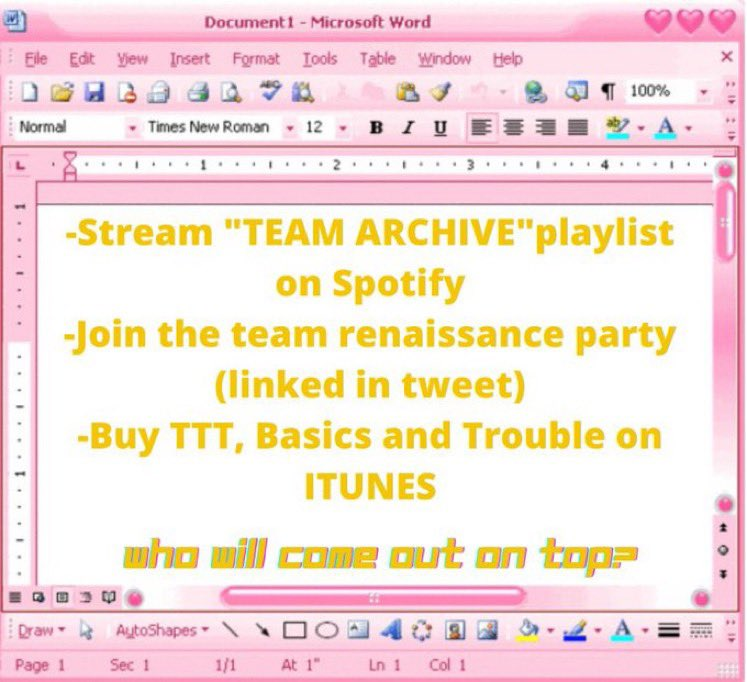Open the Insert menu
This screenshot has width=747, height=682.
190,59
